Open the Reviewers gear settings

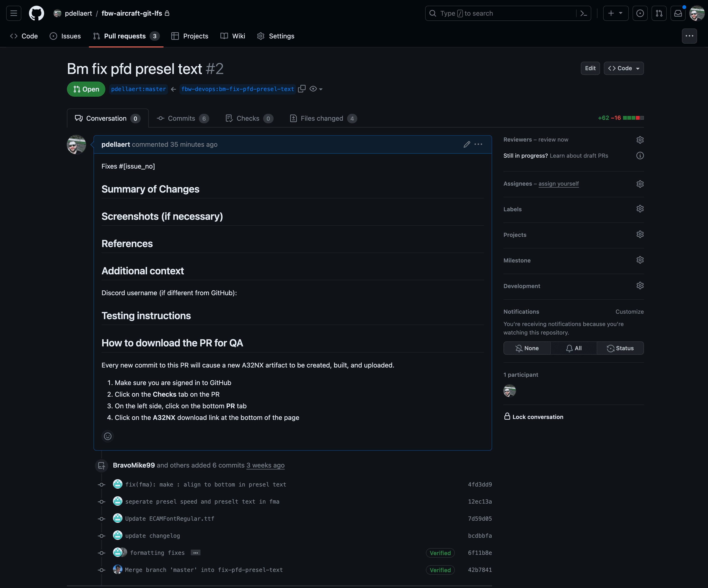640,140
